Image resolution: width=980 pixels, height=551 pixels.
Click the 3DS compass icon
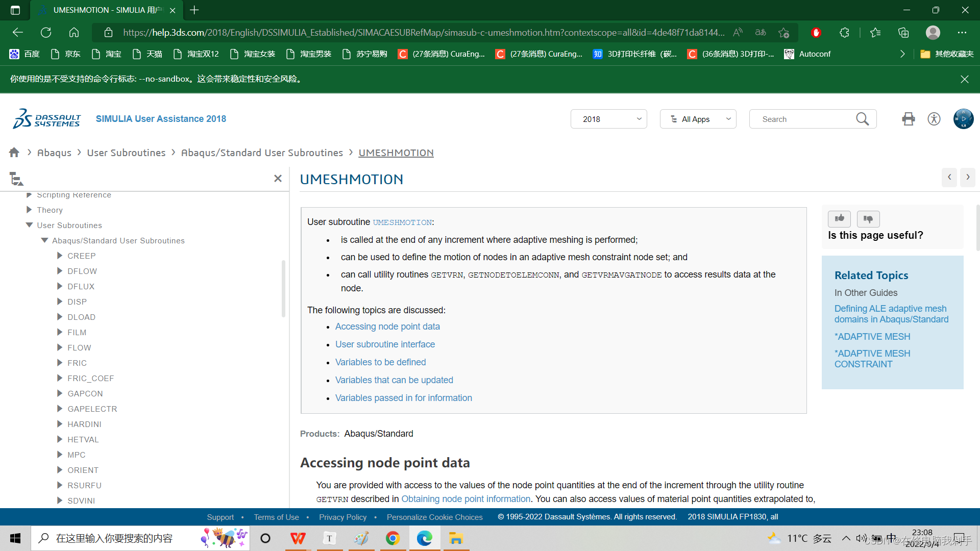coord(964,119)
